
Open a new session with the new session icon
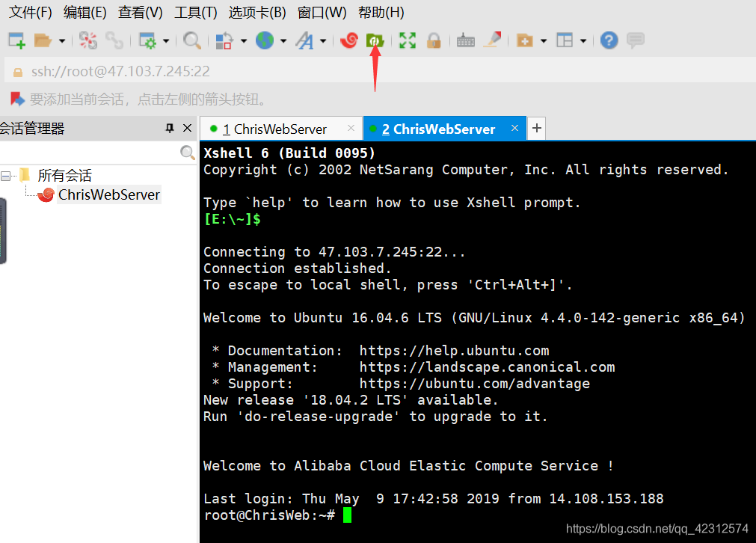point(15,40)
